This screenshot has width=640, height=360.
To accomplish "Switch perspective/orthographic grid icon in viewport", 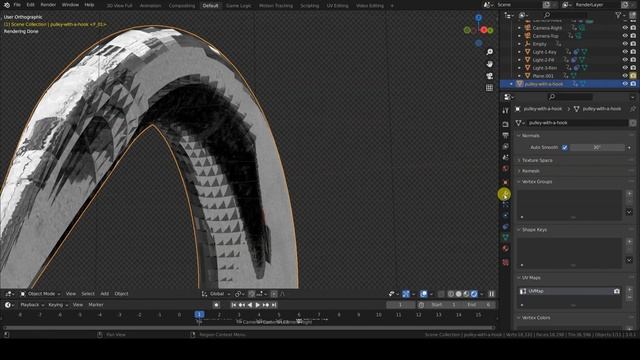I will click(489, 88).
